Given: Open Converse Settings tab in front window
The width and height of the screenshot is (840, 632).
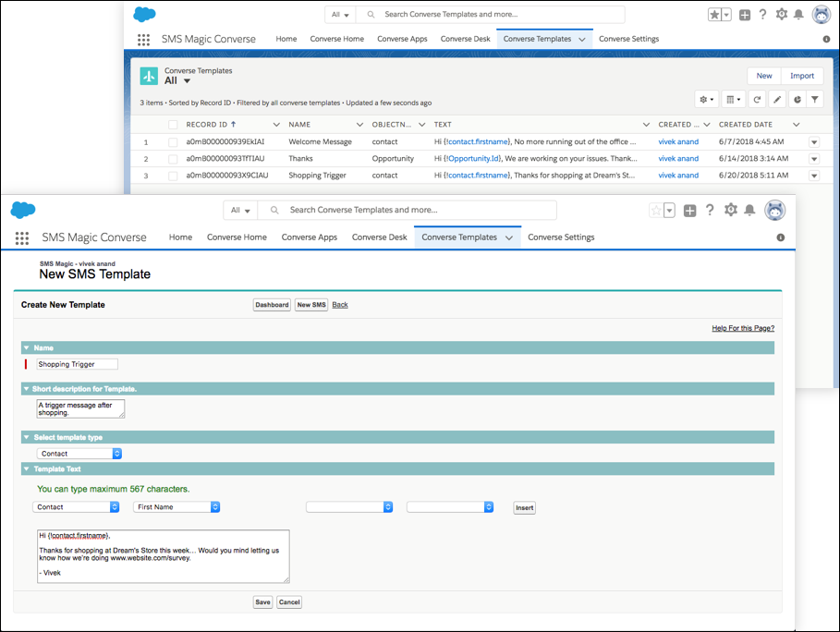Looking at the screenshot, I should (561, 237).
